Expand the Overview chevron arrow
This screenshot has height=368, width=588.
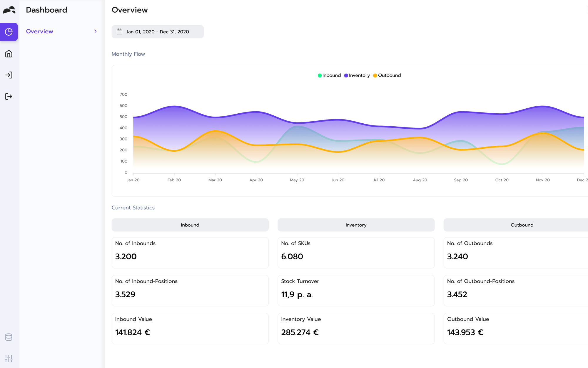96,32
